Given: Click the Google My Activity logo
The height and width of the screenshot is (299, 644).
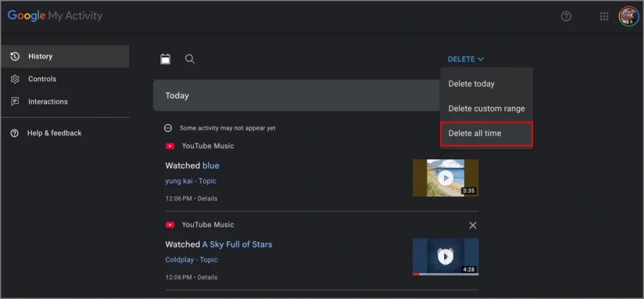Looking at the screenshot, I should tap(55, 16).
